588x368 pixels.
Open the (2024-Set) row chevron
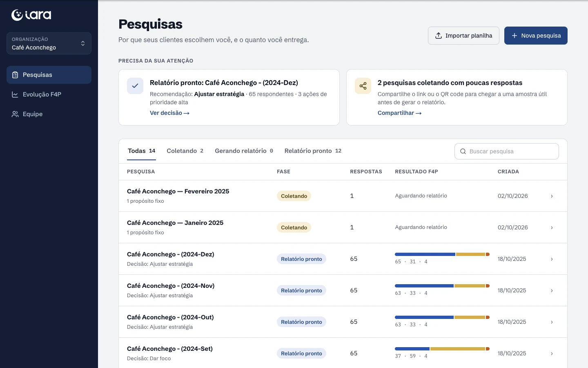coord(552,354)
